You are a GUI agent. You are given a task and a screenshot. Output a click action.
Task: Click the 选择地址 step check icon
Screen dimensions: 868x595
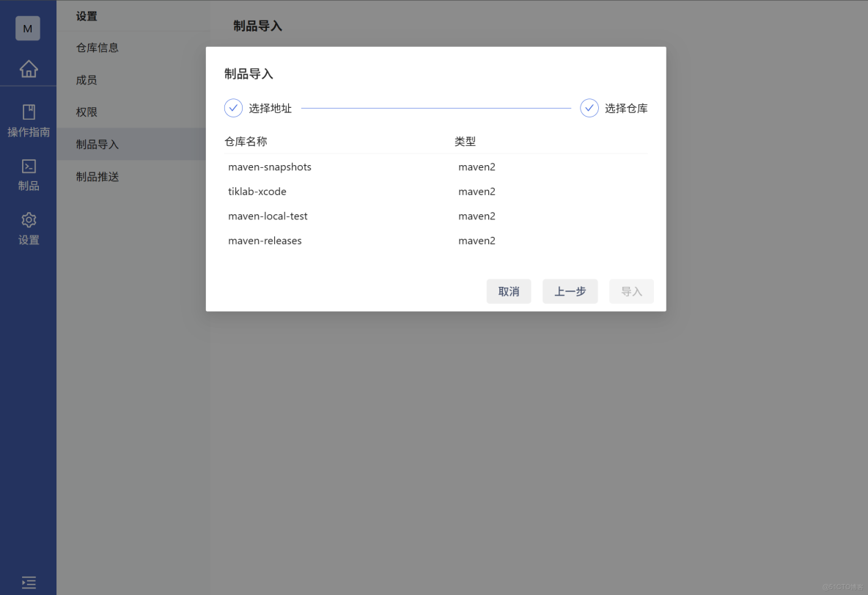click(x=233, y=108)
